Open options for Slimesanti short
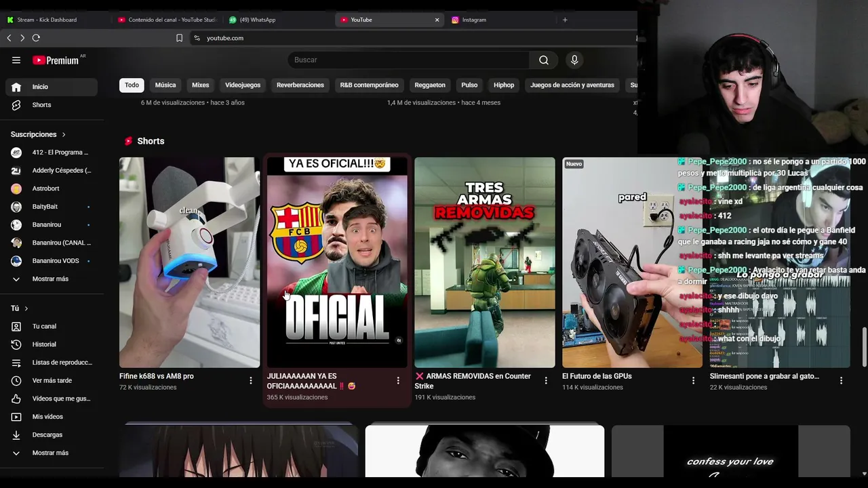The height and width of the screenshot is (488, 868). coord(841,381)
